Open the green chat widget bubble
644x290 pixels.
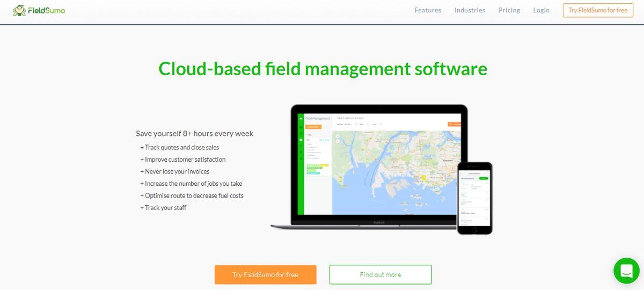[626, 270]
